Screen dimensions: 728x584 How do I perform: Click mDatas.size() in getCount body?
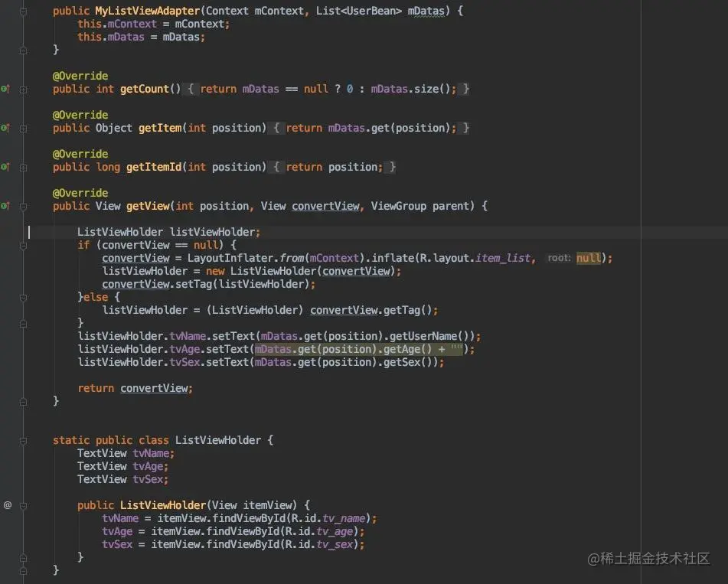[x=410, y=89]
